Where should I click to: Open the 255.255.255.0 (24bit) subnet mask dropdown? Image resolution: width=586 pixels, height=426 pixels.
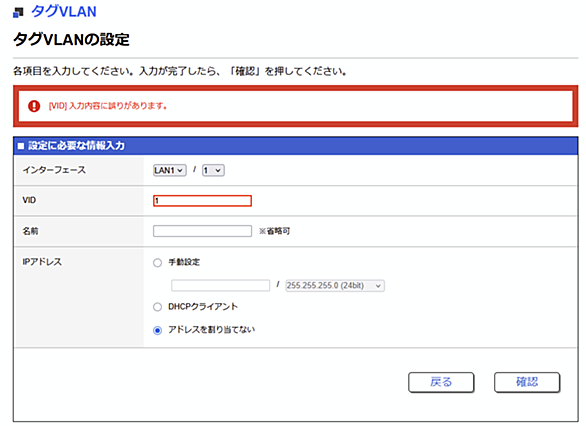[x=335, y=286]
